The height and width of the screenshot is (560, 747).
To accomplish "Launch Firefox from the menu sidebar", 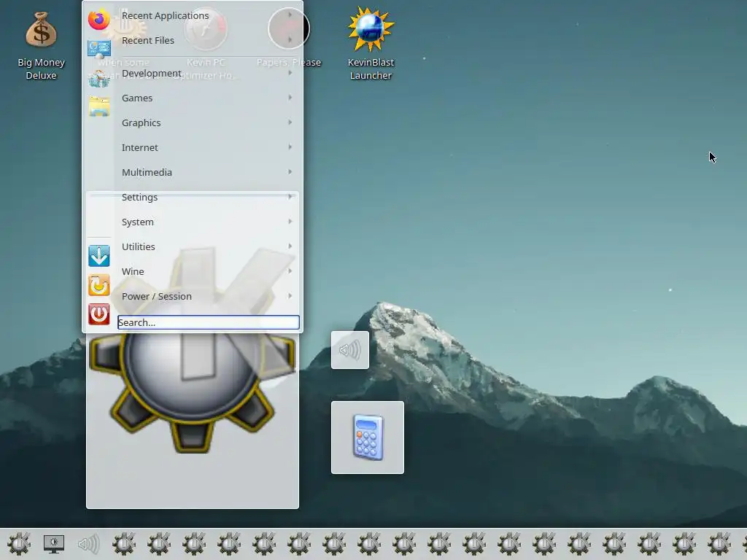I will pos(98,20).
